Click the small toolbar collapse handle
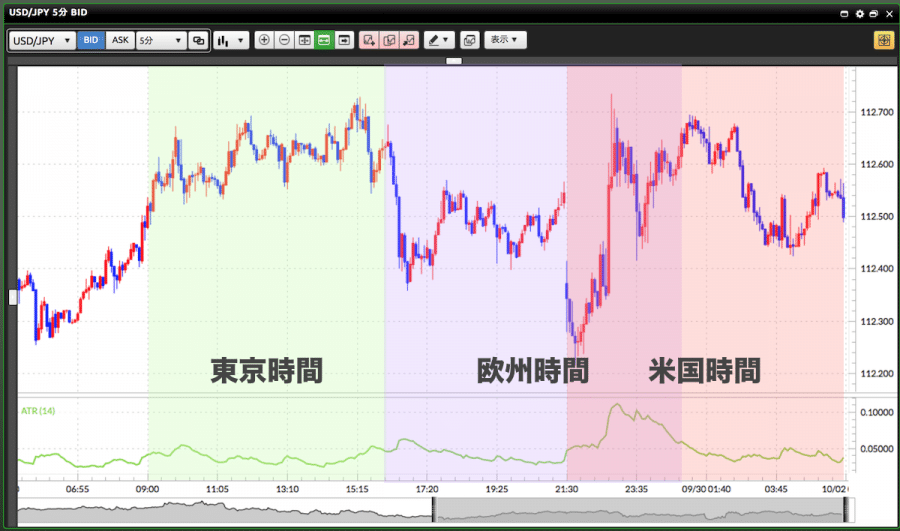The height and width of the screenshot is (531, 900). (x=454, y=60)
